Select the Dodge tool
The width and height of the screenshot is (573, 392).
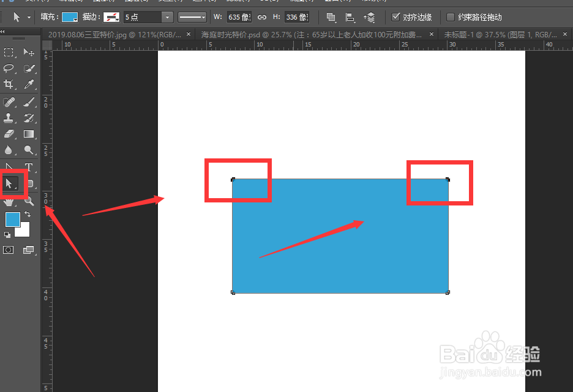pyautogui.click(x=29, y=150)
